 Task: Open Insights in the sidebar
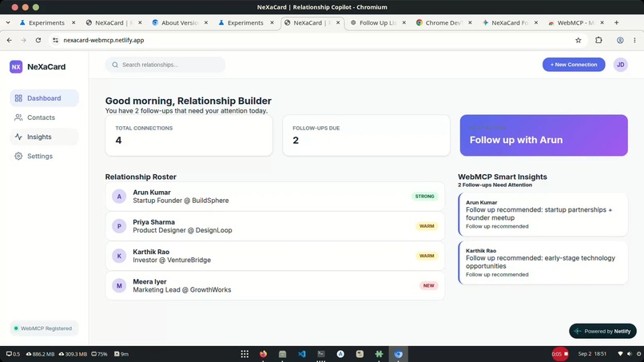pos(44,137)
